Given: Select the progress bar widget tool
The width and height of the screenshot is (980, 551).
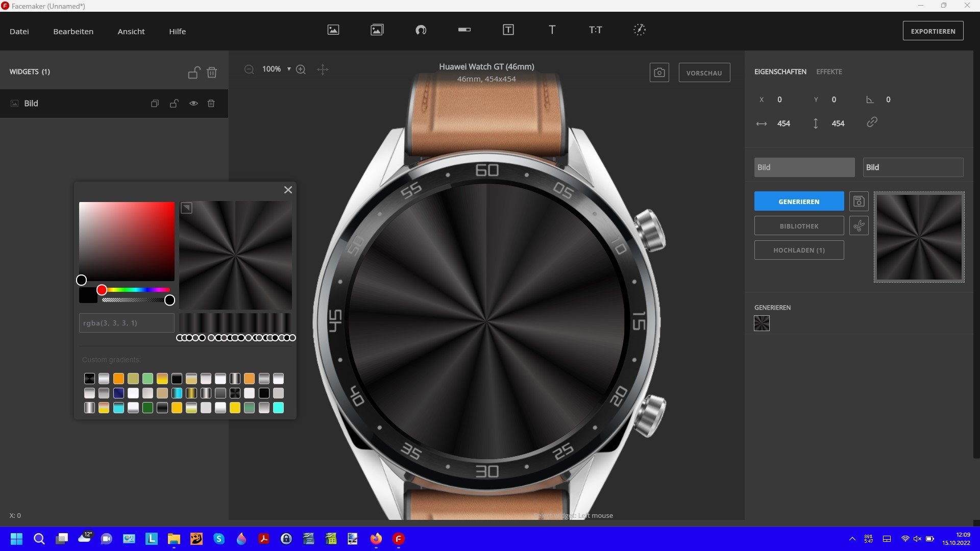Looking at the screenshot, I should (x=464, y=30).
